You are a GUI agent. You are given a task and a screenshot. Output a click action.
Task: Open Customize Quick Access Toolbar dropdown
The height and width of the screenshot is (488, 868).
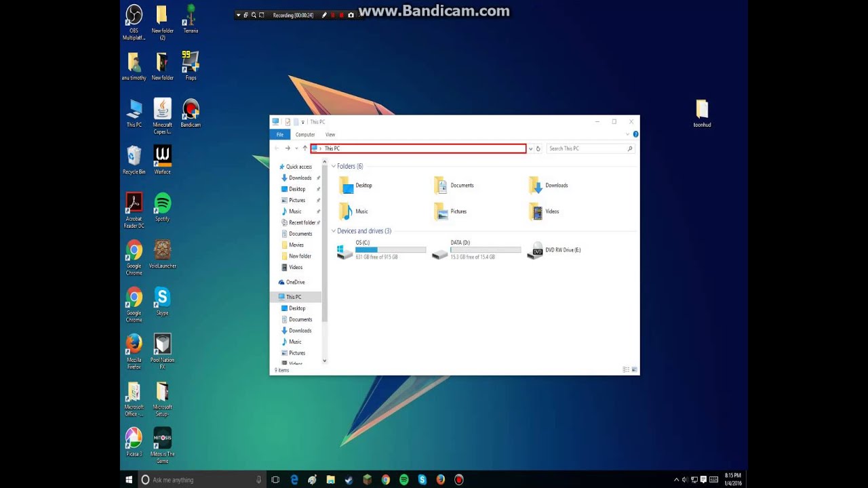(x=304, y=122)
